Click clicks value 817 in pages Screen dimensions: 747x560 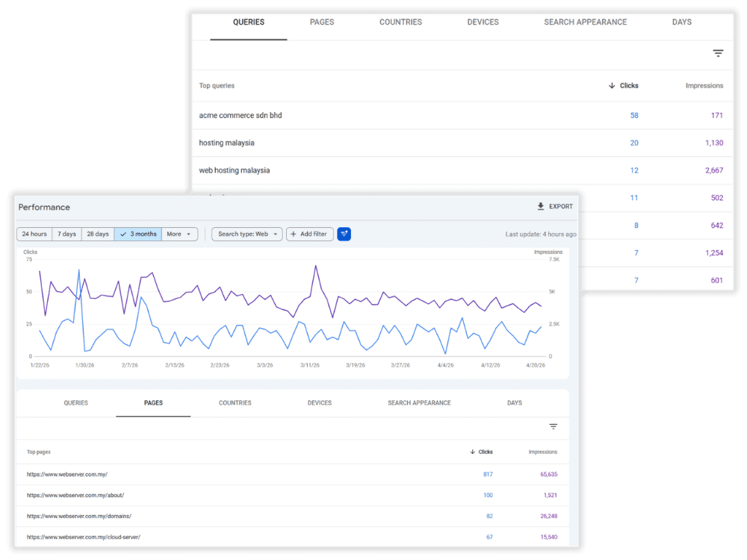[488, 474]
